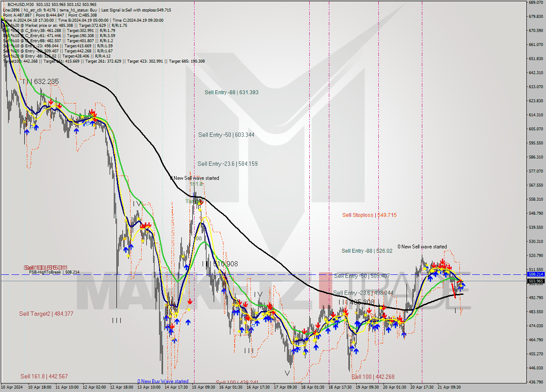Click the 483.550 price axis value
Screen dimensions: 546x392
click(536, 311)
